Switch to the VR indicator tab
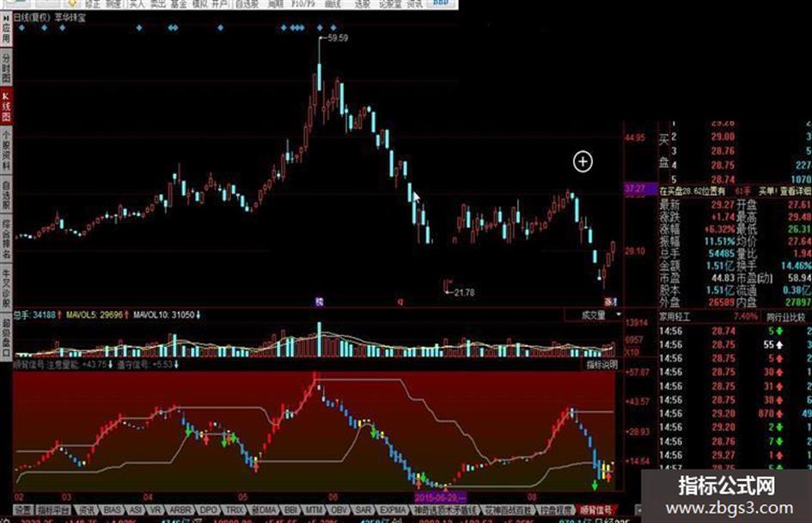Image resolution: width=812 pixels, height=523 pixels. point(156,510)
